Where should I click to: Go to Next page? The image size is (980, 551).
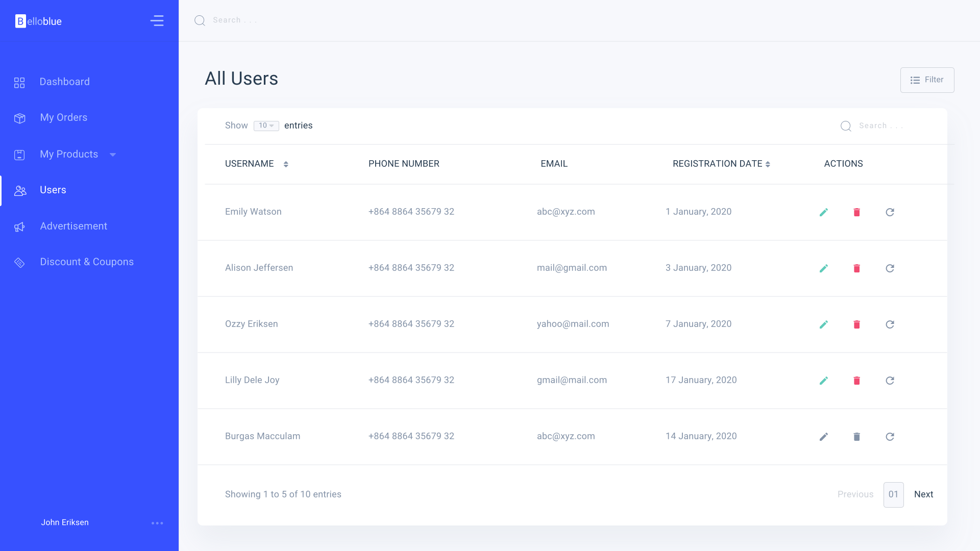coord(923,494)
